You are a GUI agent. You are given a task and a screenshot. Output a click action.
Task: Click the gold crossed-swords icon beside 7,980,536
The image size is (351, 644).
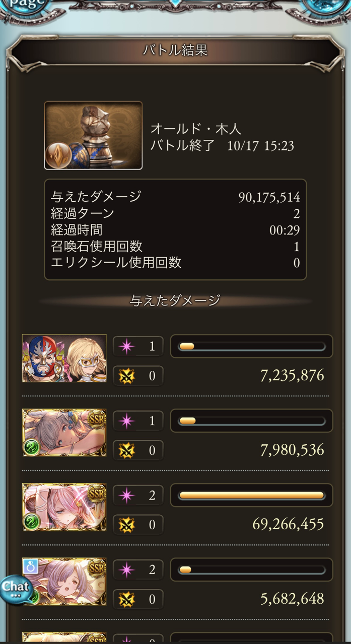(126, 450)
